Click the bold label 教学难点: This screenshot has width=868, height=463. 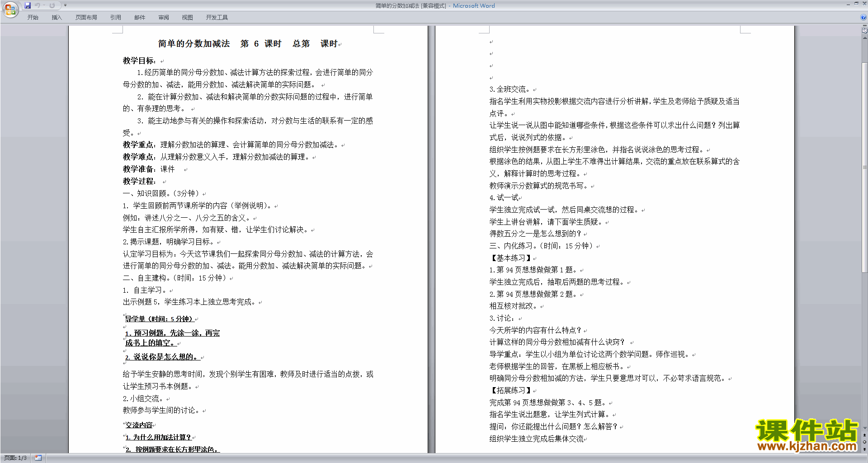[139, 157]
